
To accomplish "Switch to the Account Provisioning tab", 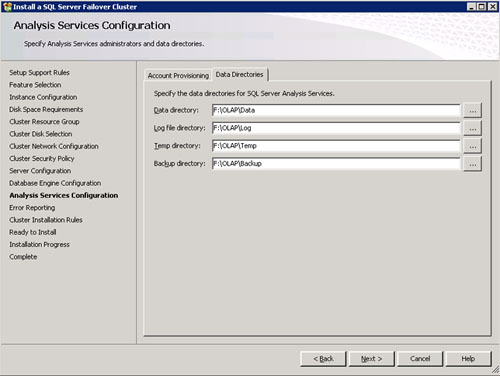I will pyautogui.click(x=178, y=76).
